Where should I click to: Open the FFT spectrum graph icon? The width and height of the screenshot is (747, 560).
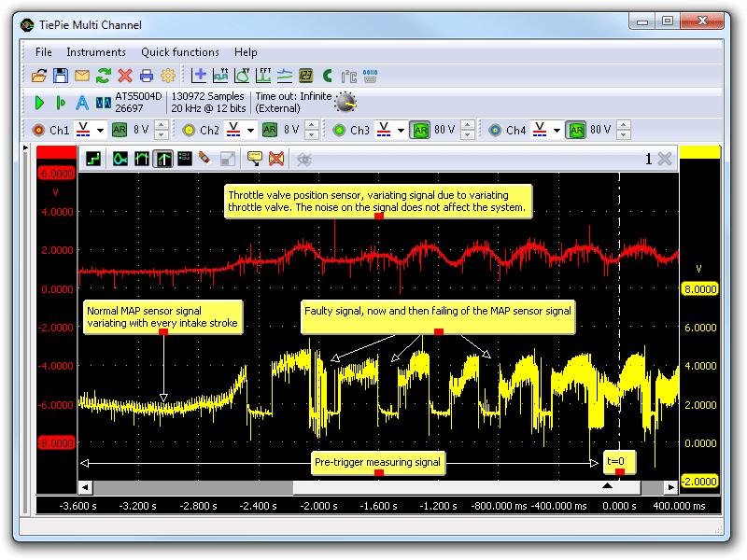point(263,76)
